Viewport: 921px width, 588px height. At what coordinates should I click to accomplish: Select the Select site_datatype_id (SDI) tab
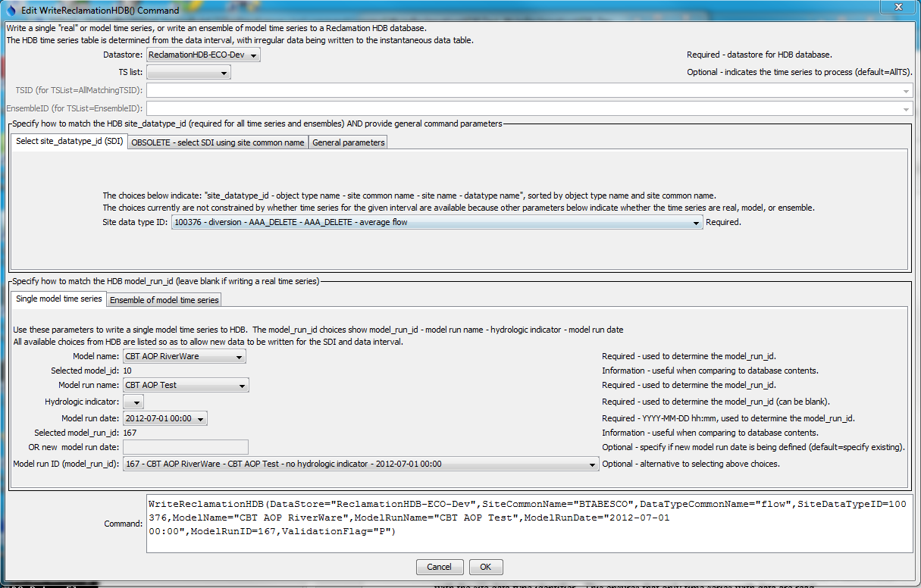pos(68,142)
